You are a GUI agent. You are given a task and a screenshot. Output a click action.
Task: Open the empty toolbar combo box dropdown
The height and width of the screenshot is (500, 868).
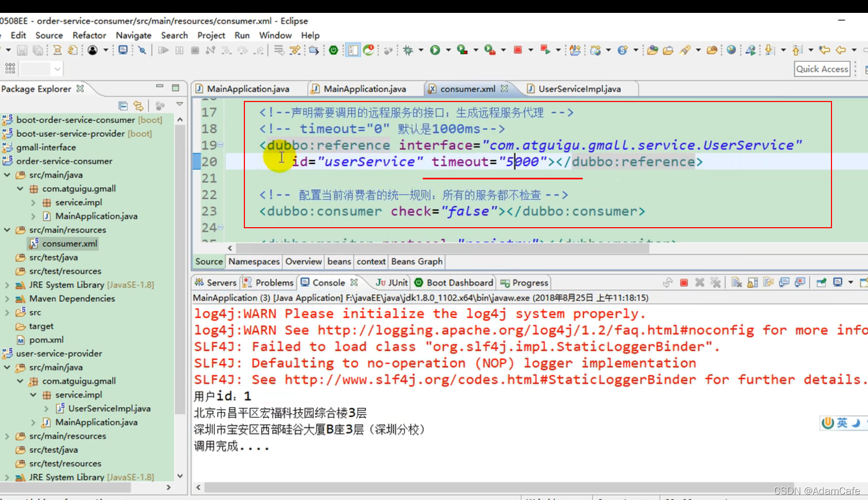57,69
